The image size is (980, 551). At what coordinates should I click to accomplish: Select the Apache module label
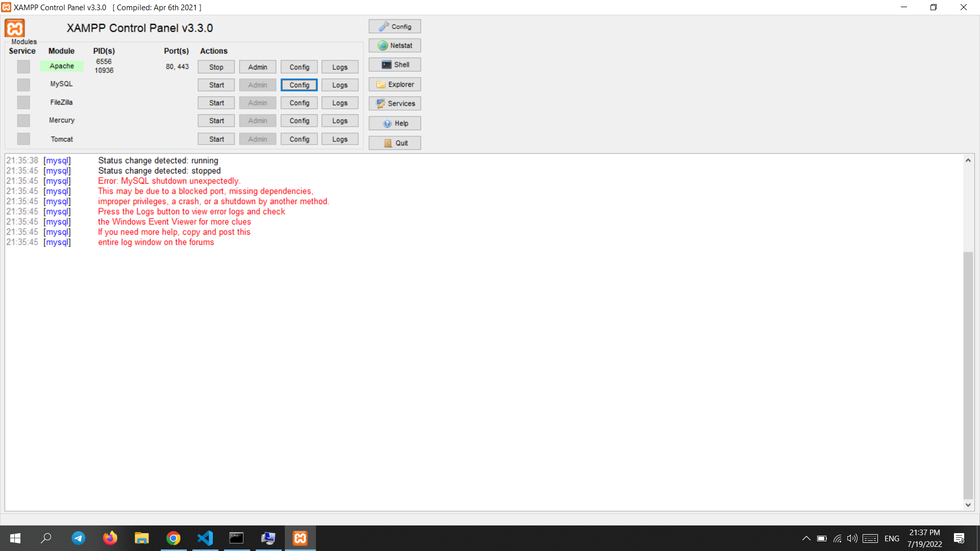[x=62, y=66]
